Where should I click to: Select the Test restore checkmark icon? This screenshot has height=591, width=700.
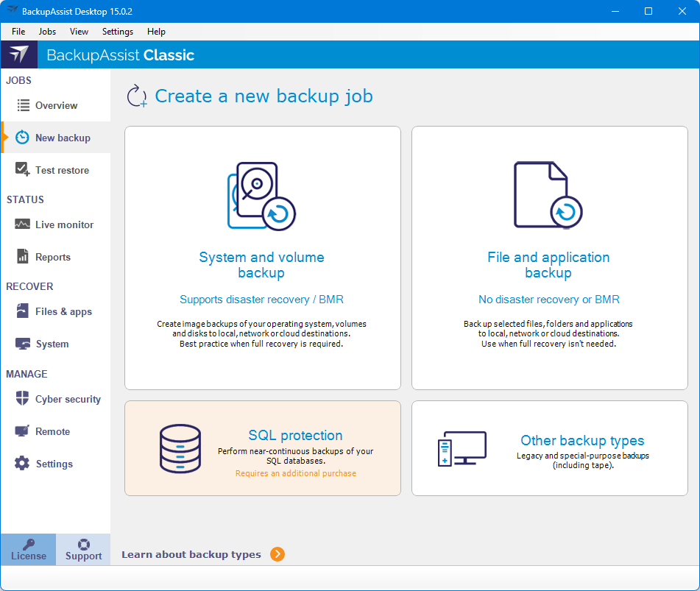point(23,170)
